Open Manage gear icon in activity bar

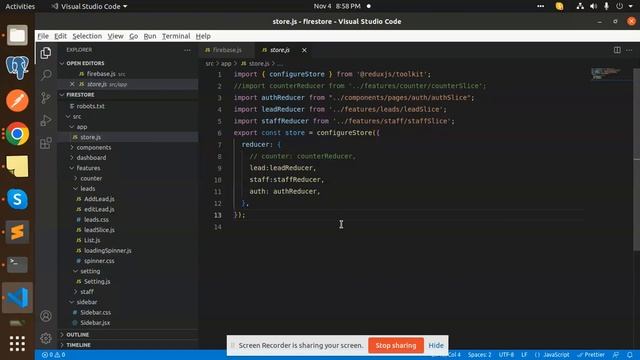[46, 338]
